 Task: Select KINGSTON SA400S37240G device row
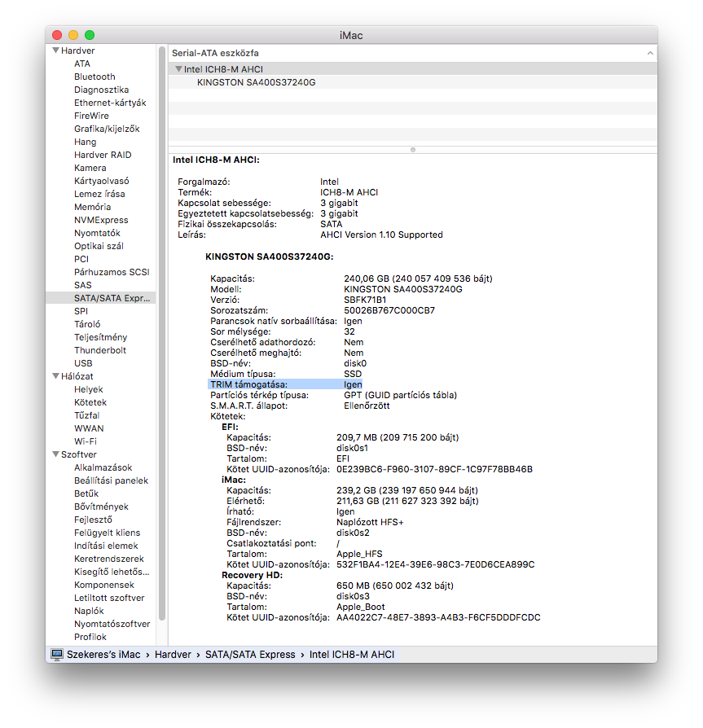click(x=413, y=82)
